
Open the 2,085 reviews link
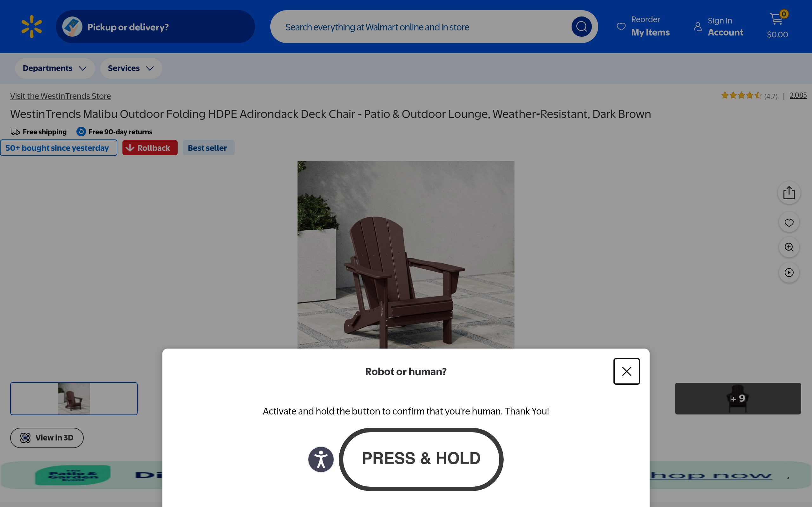798,95
